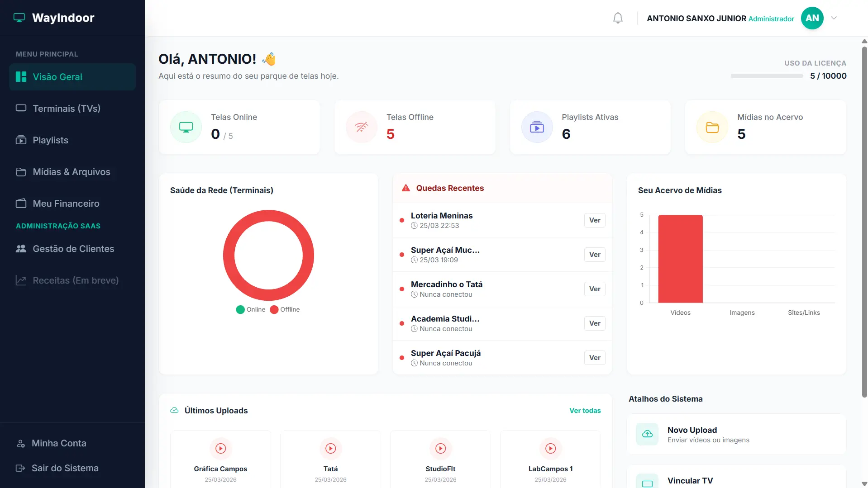The height and width of the screenshot is (488, 868).
Task: Click the license usage progress bar
Action: [x=767, y=76]
